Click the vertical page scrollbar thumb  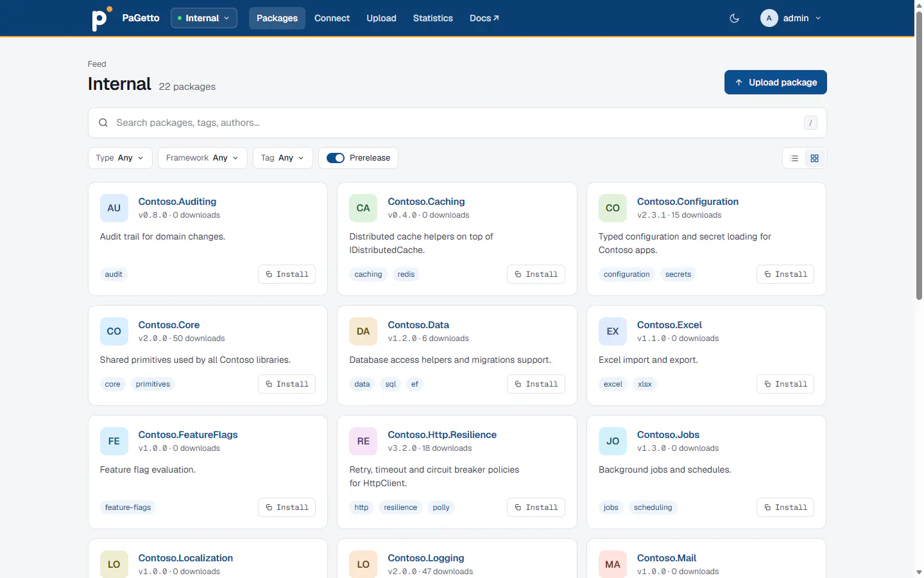(x=919, y=154)
